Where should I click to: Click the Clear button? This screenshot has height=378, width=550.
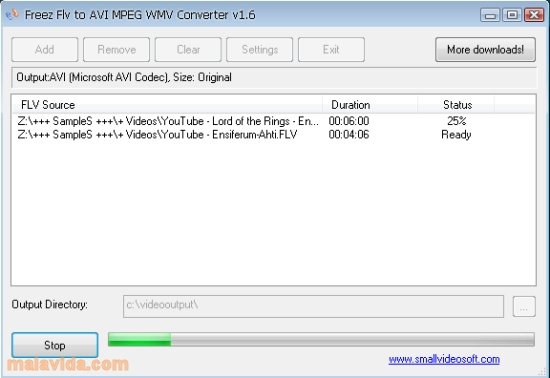(x=188, y=49)
